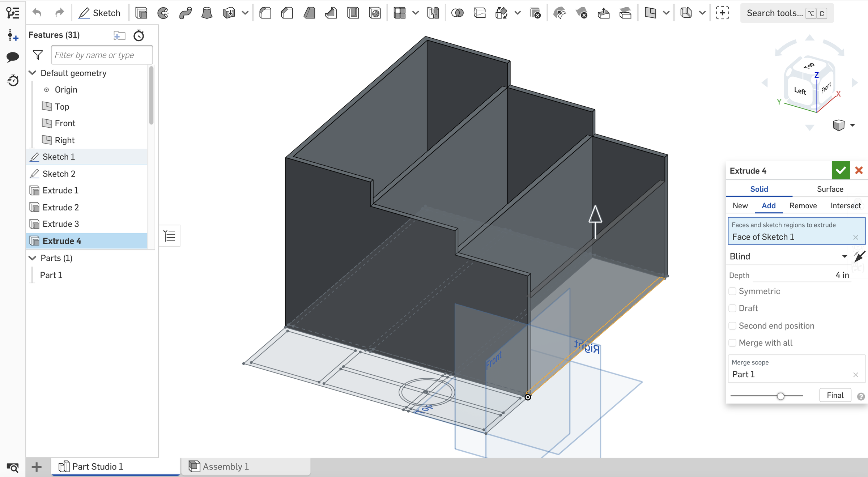Enable Merge with all
The image size is (868, 477).
tap(733, 342)
